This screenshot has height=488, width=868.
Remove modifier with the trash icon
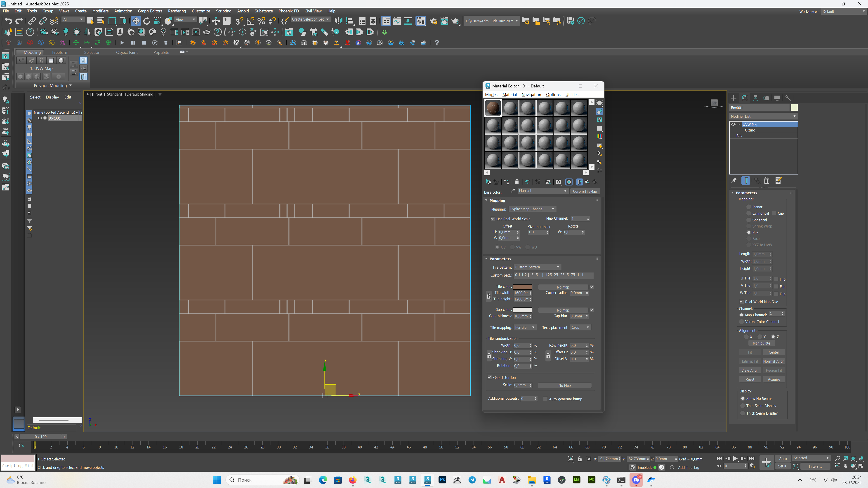tap(767, 181)
